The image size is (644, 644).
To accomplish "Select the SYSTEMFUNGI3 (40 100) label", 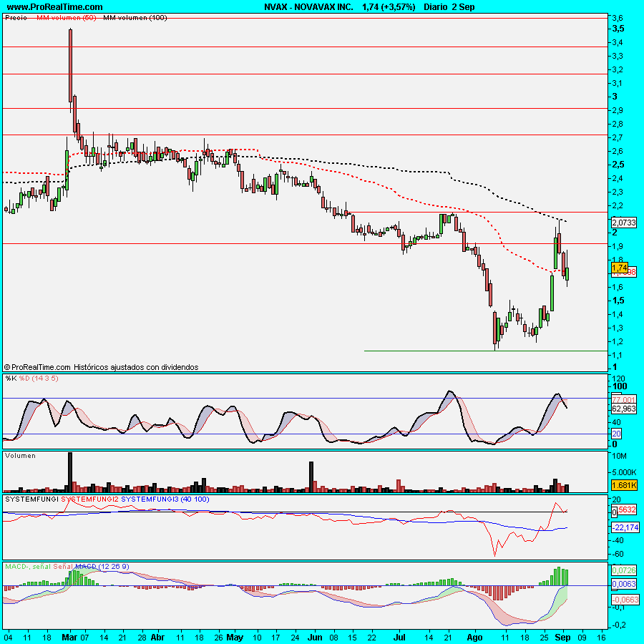I will [x=165, y=499].
